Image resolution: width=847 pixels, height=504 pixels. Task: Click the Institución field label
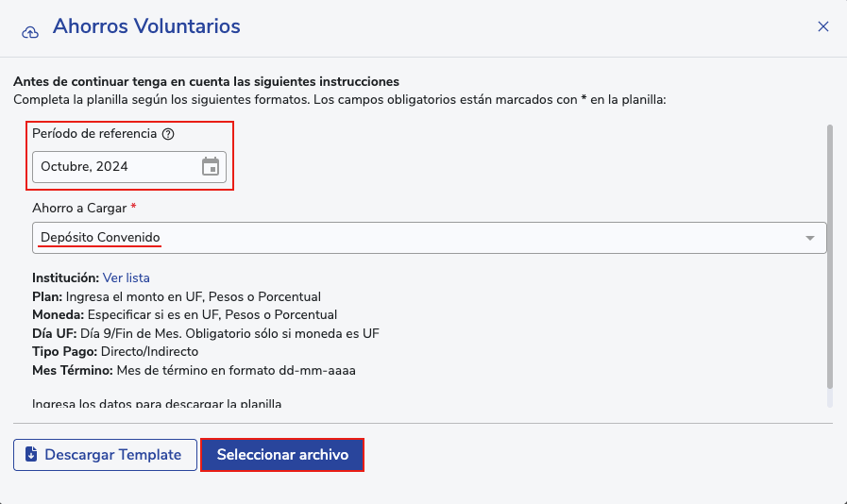tap(65, 278)
